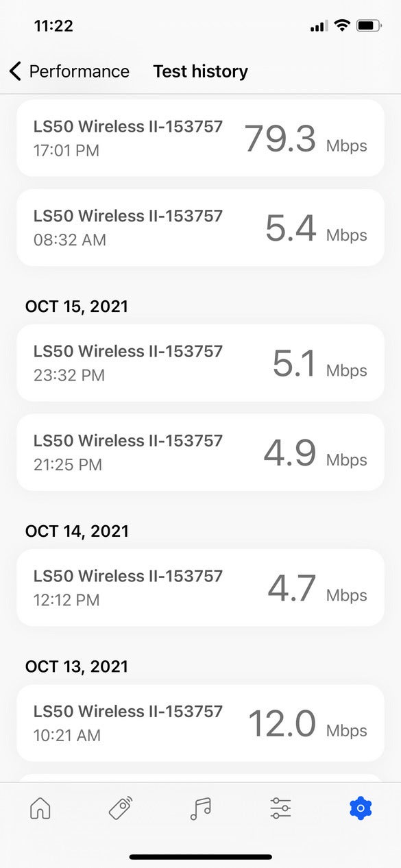Viewport: 401px width, 868px height.
Task: Tap the battery status icon
Action: coord(369,26)
